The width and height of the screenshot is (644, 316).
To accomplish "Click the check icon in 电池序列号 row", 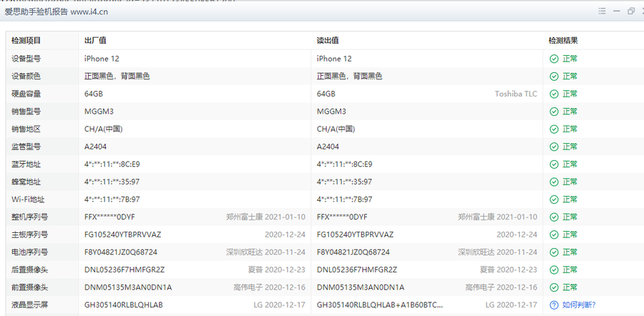I will coord(554,252).
